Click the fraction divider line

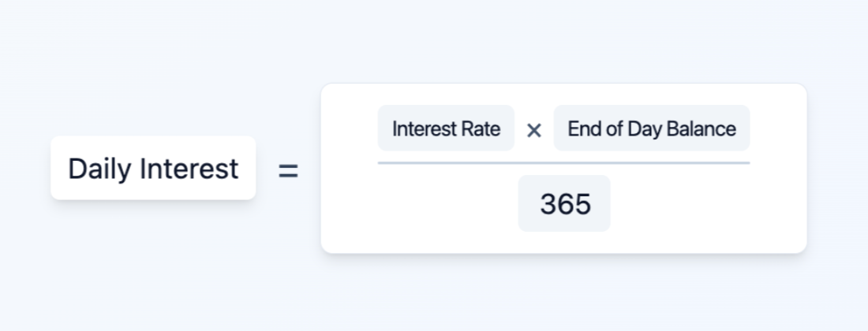point(563,162)
